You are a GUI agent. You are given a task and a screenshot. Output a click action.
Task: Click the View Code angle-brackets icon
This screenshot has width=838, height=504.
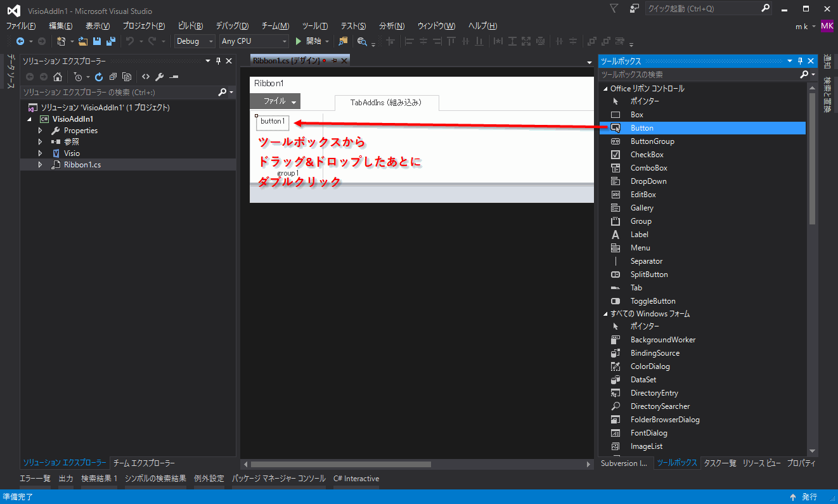tap(146, 77)
